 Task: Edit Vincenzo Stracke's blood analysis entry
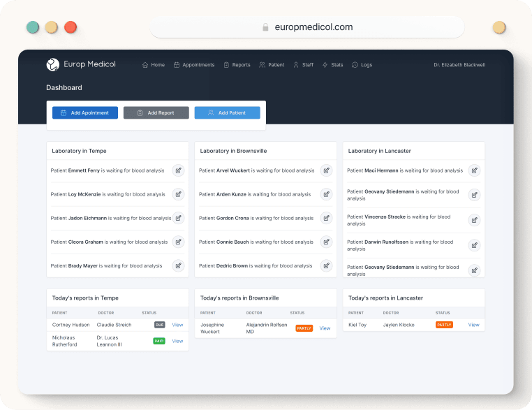click(x=474, y=220)
